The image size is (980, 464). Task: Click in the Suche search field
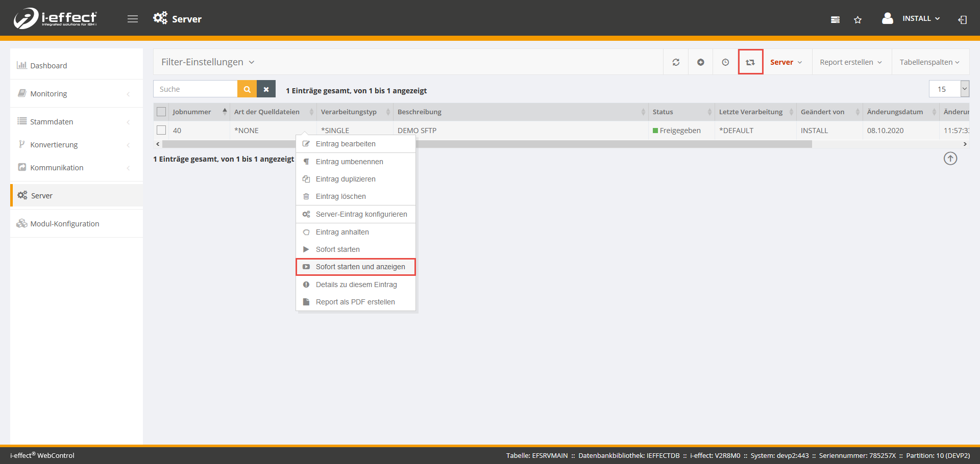pos(195,89)
